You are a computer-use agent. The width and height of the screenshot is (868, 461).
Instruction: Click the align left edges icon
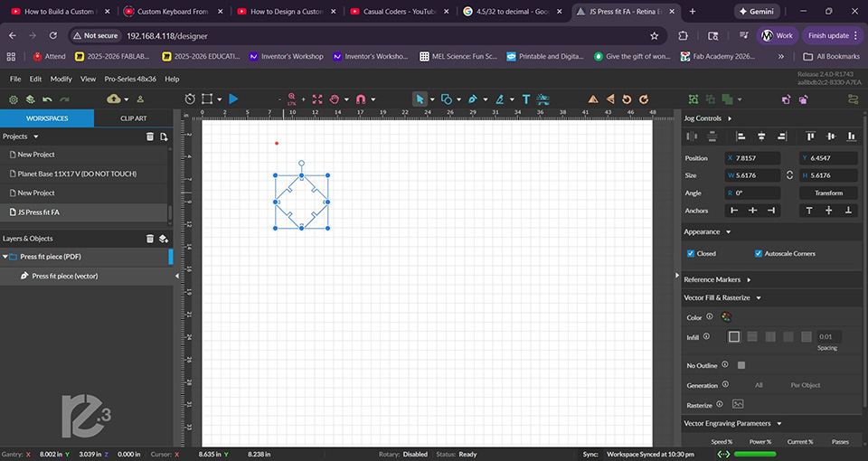tap(741, 136)
